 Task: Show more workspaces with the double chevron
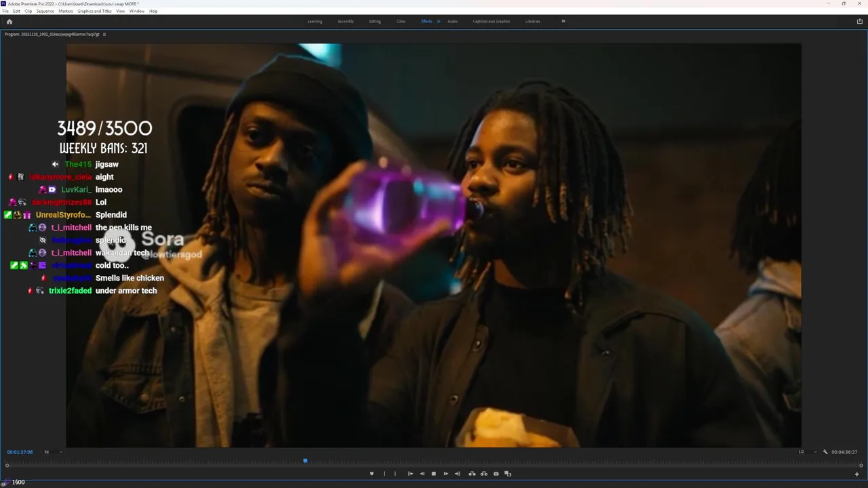tap(563, 21)
